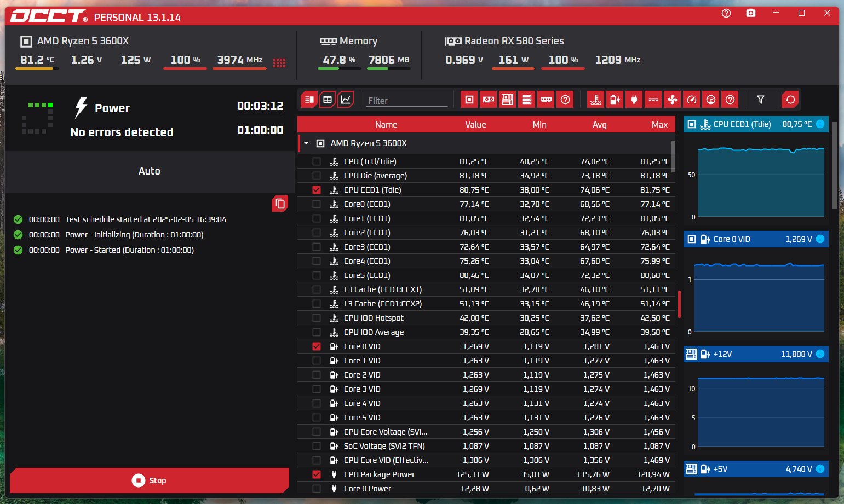Viewport: 844px width, 504px height.
Task: Click graphs panel vertical scrollbar
Action: click(835, 166)
